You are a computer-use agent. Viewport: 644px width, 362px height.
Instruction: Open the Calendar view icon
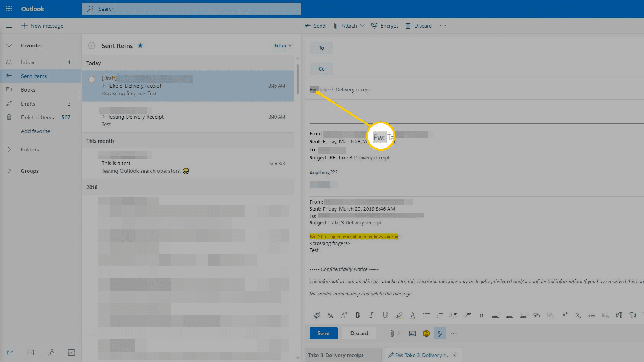pos(31,352)
